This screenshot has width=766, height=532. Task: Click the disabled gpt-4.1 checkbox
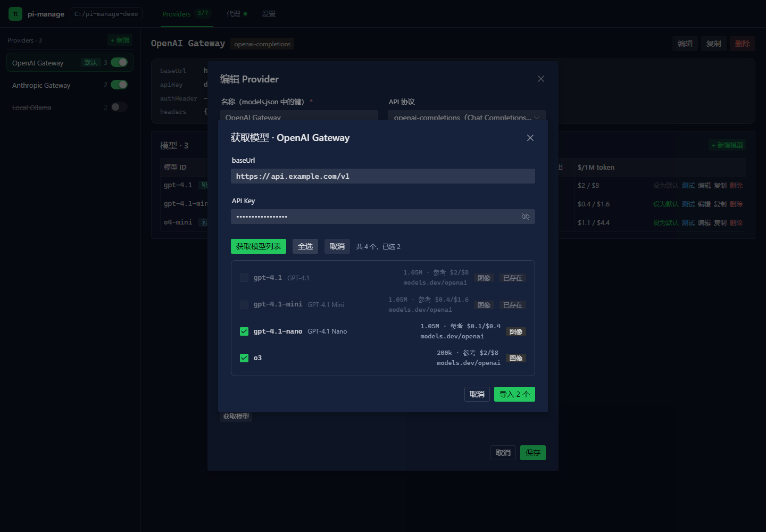click(x=244, y=278)
